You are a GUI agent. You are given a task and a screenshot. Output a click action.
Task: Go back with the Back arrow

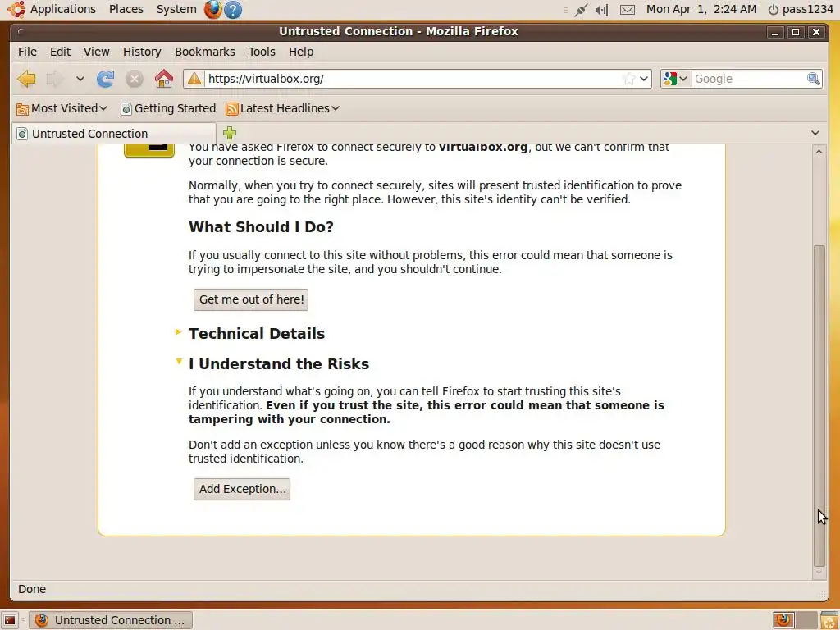pos(26,79)
